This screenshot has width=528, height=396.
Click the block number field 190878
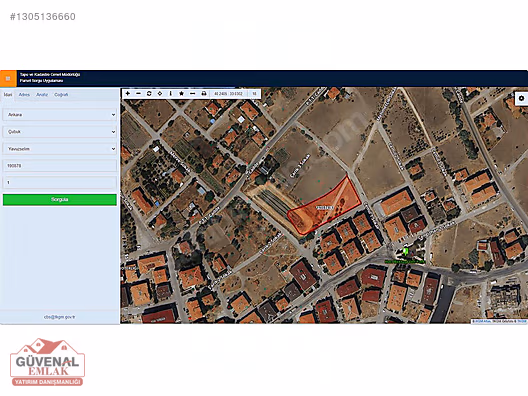60,166
